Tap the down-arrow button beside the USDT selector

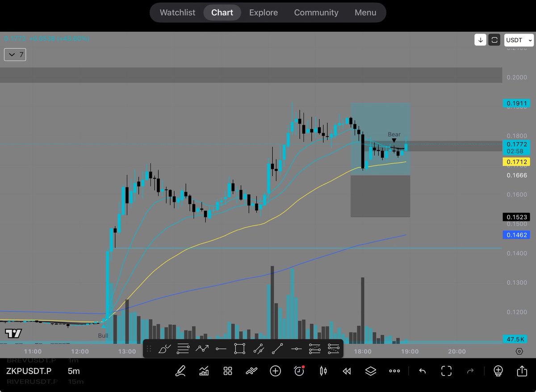(x=481, y=40)
